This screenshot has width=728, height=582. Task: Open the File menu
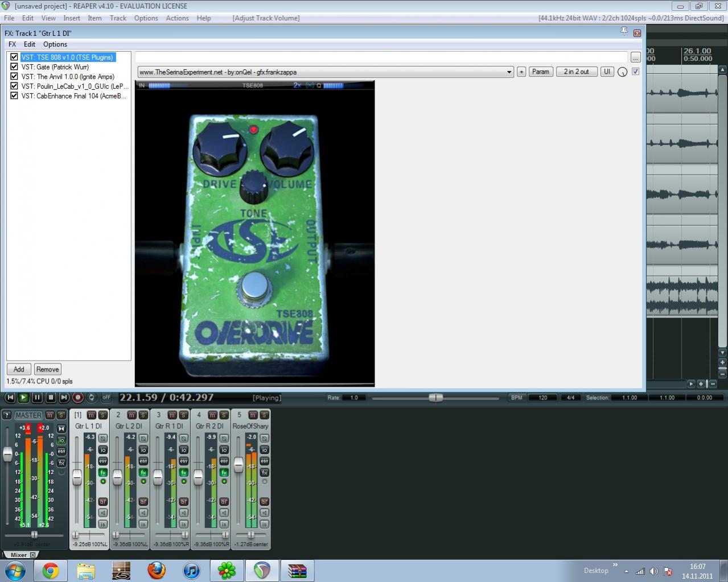point(9,18)
